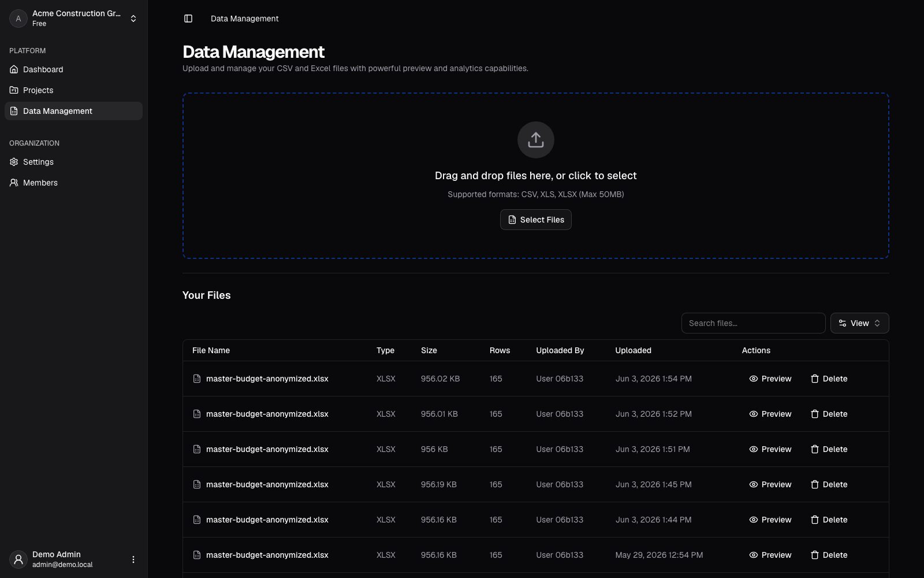Screen dimensions: 924x578
Task: Toggle the sidebar panel icon
Action: pos(188,18)
